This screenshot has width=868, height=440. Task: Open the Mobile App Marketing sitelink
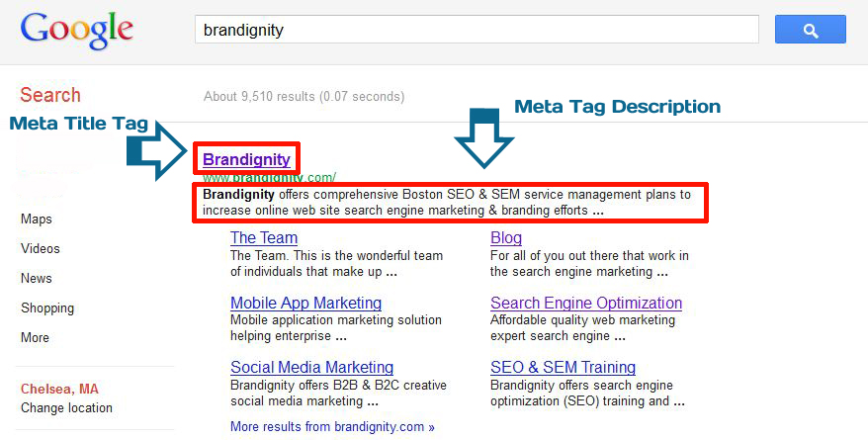(x=306, y=303)
